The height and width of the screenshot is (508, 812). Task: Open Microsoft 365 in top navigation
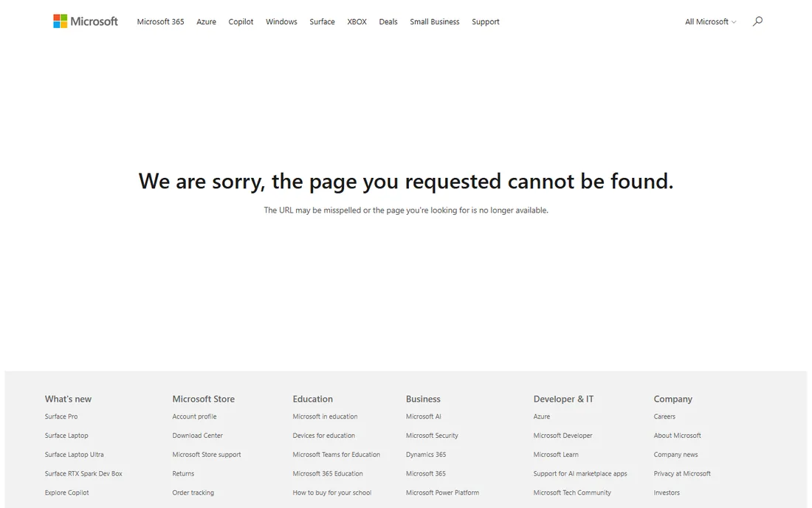click(160, 21)
